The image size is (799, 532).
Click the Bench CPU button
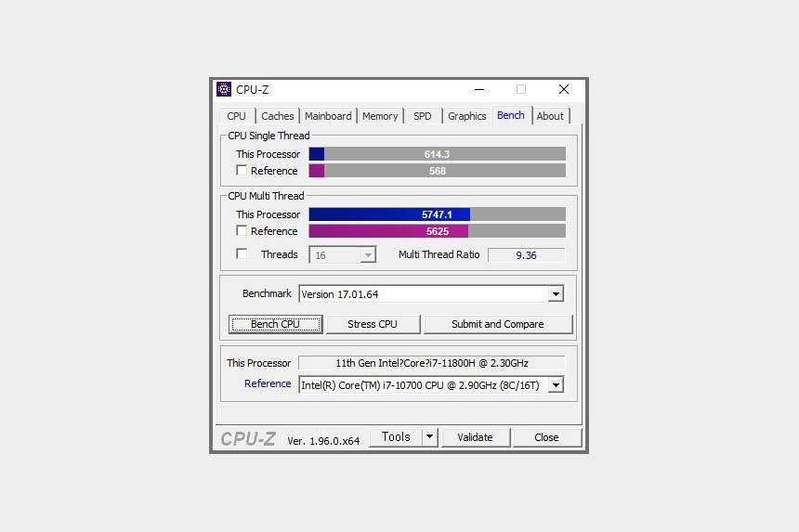276,324
